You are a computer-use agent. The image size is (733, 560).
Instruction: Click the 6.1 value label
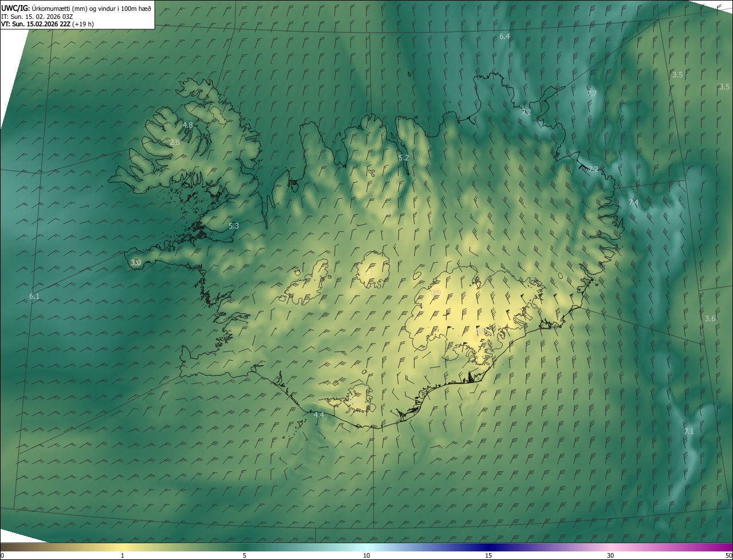pyautogui.click(x=34, y=296)
